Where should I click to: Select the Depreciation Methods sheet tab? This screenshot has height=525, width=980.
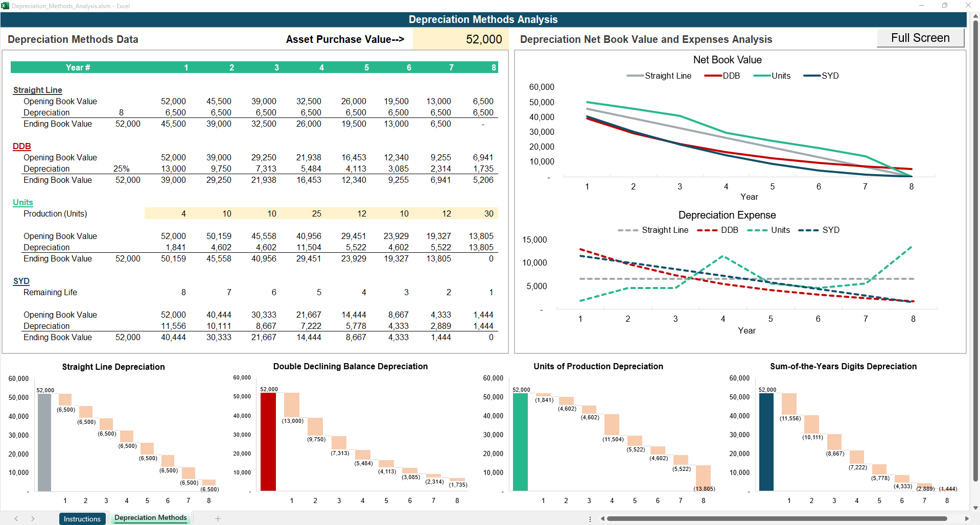pos(150,517)
